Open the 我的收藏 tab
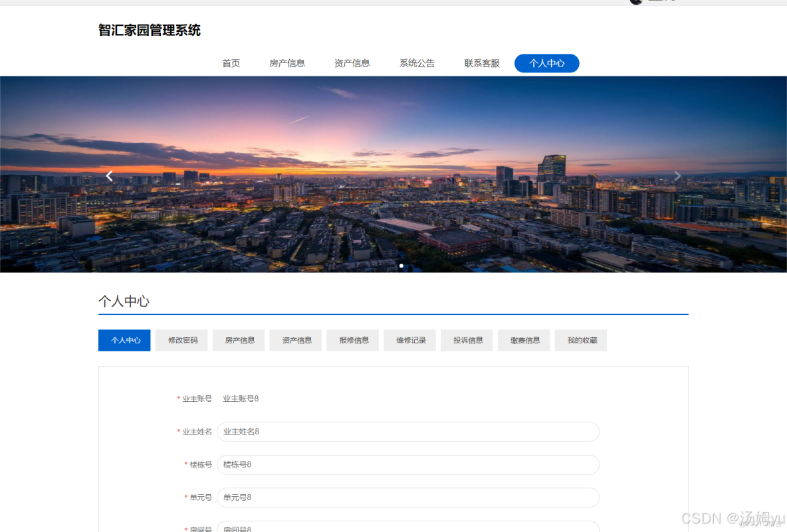Image resolution: width=787 pixels, height=532 pixels. [580, 340]
